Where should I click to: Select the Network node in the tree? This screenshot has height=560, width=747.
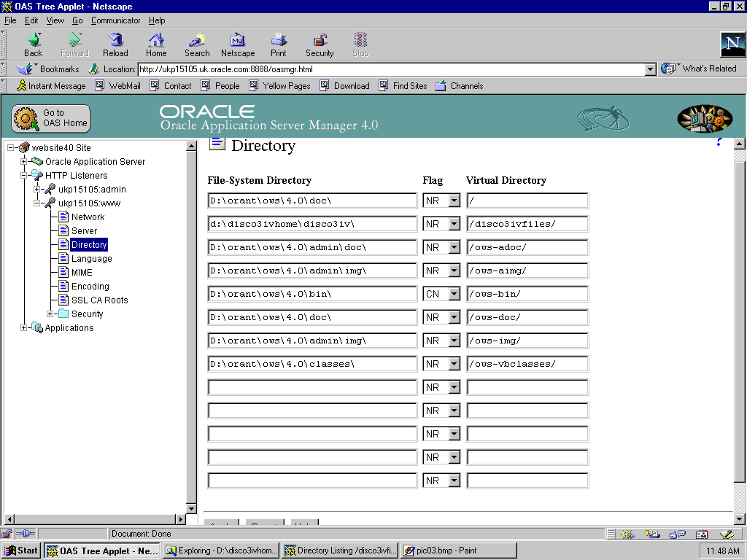(x=88, y=217)
